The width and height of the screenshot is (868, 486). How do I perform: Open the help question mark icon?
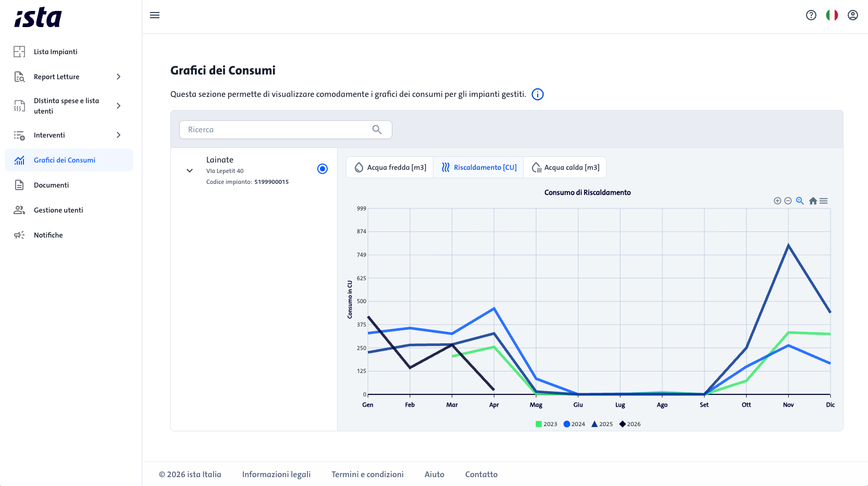point(811,15)
